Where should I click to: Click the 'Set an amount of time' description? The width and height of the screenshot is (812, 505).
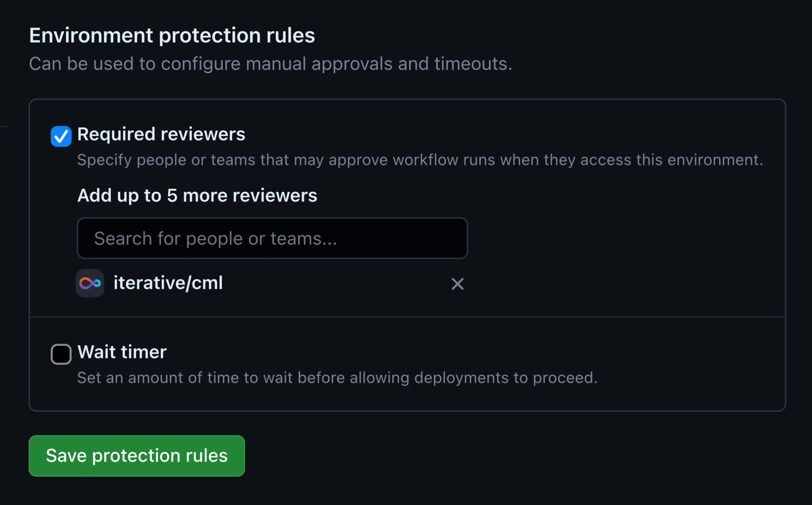(x=337, y=378)
